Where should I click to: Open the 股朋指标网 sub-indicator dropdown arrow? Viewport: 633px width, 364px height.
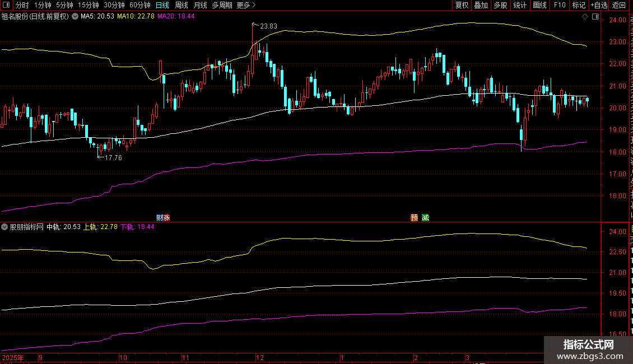[x=4, y=227]
